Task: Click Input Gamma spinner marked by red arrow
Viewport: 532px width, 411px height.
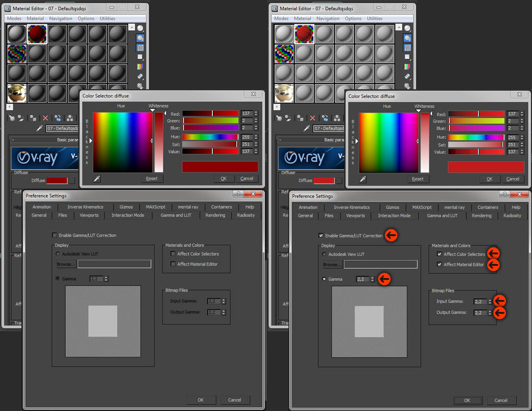Action: point(490,301)
